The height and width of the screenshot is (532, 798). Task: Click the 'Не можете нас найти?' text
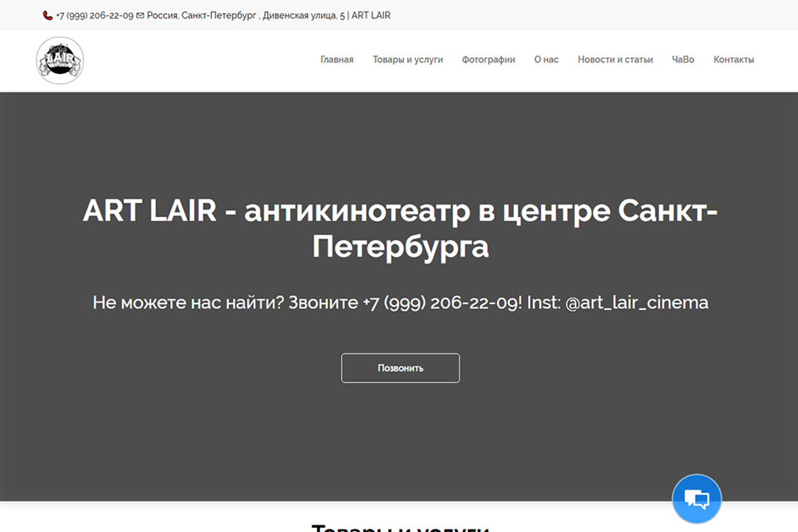tap(188, 303)
